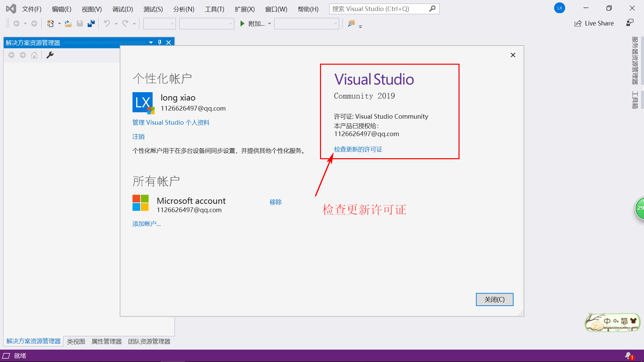Screen dimensions: 644x362
Task: Click the wrench Properties icon in Solution Explorer
Action: (50, 55)
